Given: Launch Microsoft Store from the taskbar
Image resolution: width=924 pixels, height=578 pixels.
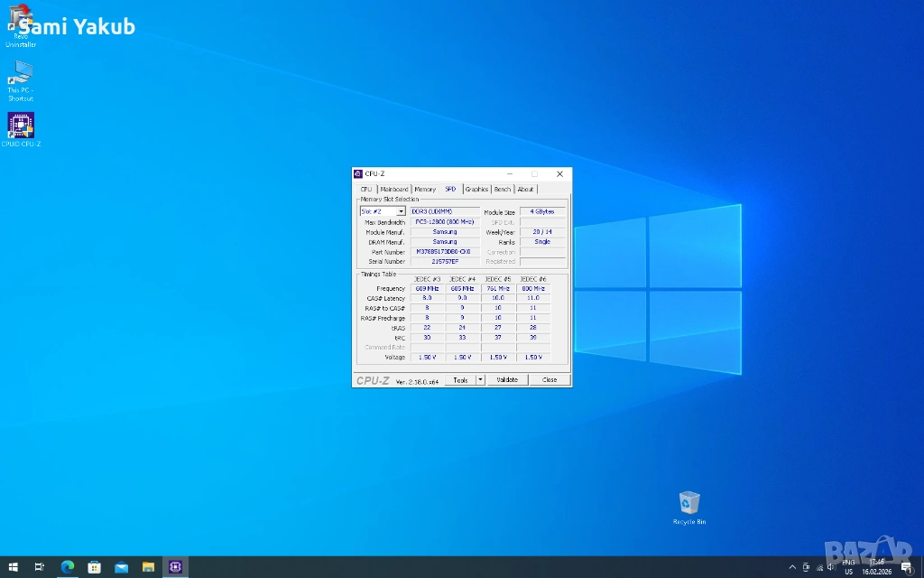Looking at the screenshot, I should (x=94, y=567).
